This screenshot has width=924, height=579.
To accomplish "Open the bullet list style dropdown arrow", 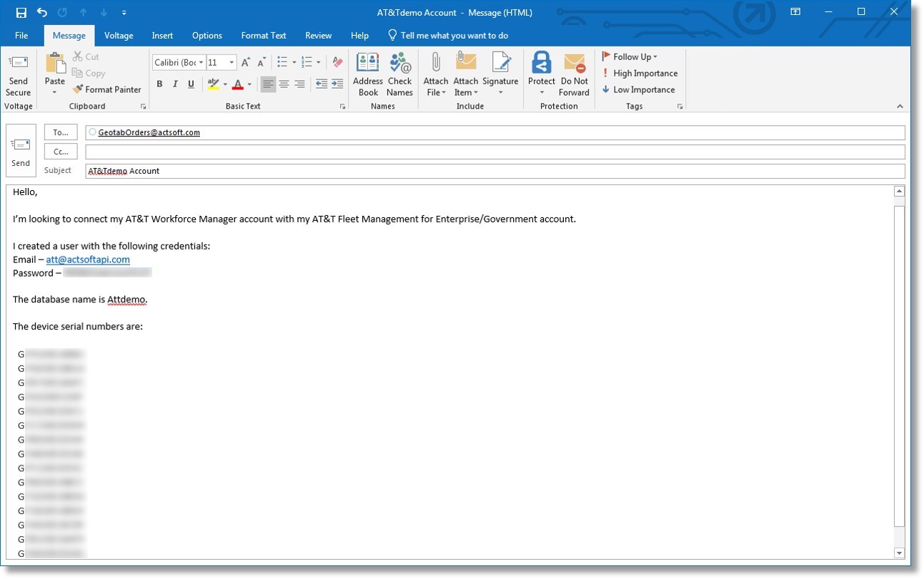I will pos(294,62).
